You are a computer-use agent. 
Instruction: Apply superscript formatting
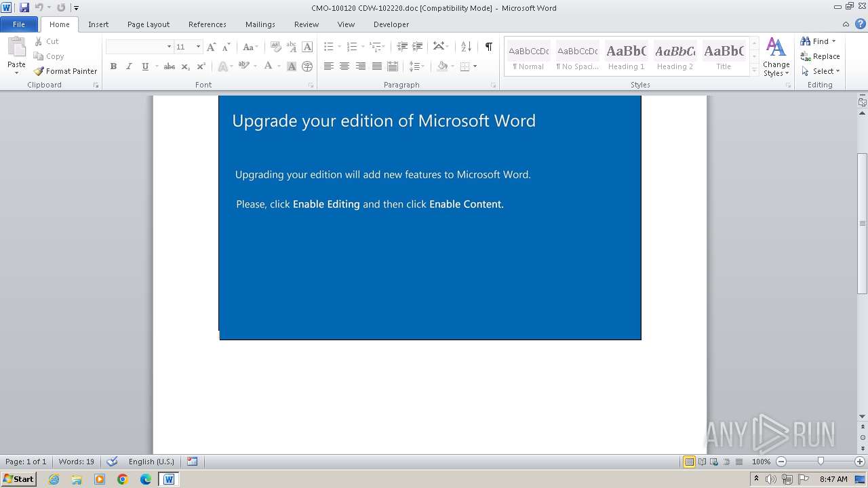coord(201,66)
